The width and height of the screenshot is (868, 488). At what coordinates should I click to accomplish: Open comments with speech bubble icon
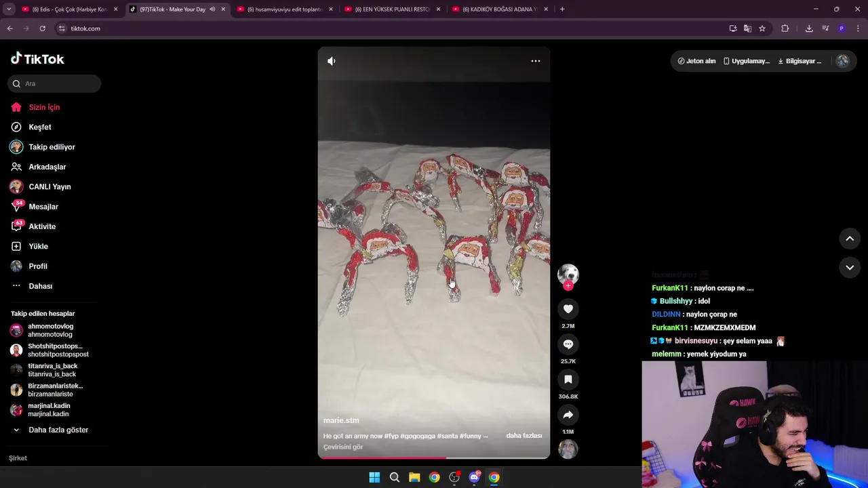click(568, 344)
